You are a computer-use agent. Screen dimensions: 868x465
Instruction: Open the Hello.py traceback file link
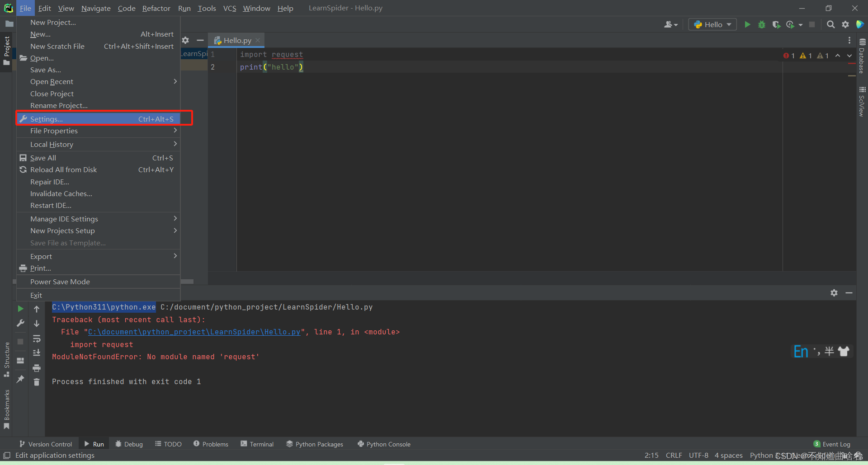coord(194,332)
